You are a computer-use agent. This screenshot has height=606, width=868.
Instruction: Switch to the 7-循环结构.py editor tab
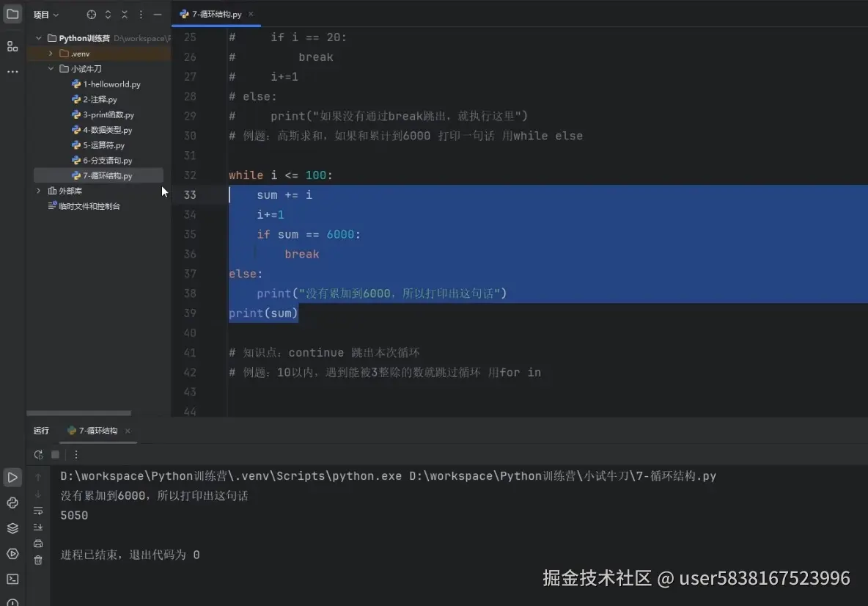click(x=216, y=13)
